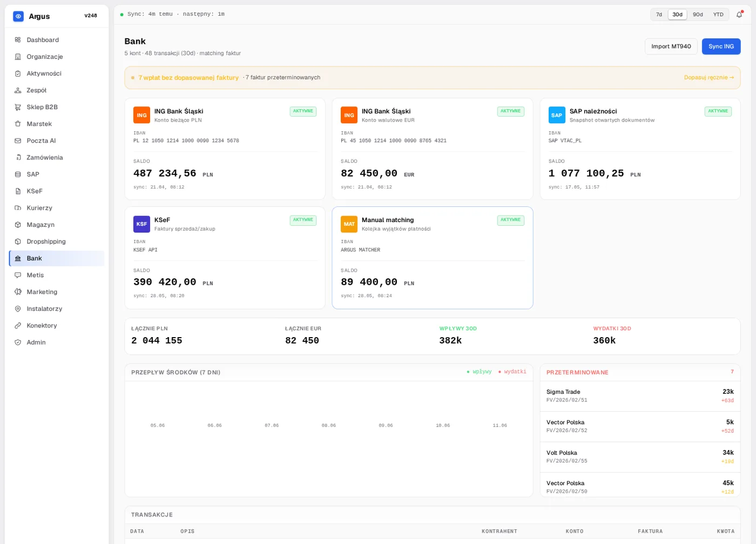Click the Marketing megaphone icon
Viewport: 756px width, 544px height.
pos(18,292)
